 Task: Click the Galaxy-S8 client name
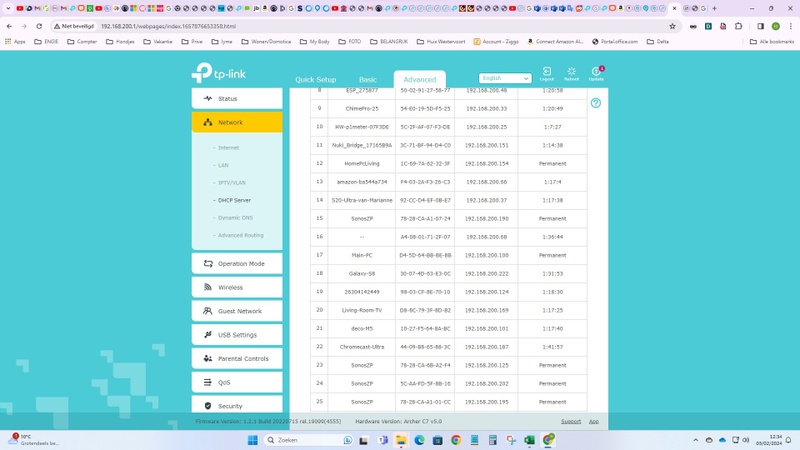(x=362, y=273)
